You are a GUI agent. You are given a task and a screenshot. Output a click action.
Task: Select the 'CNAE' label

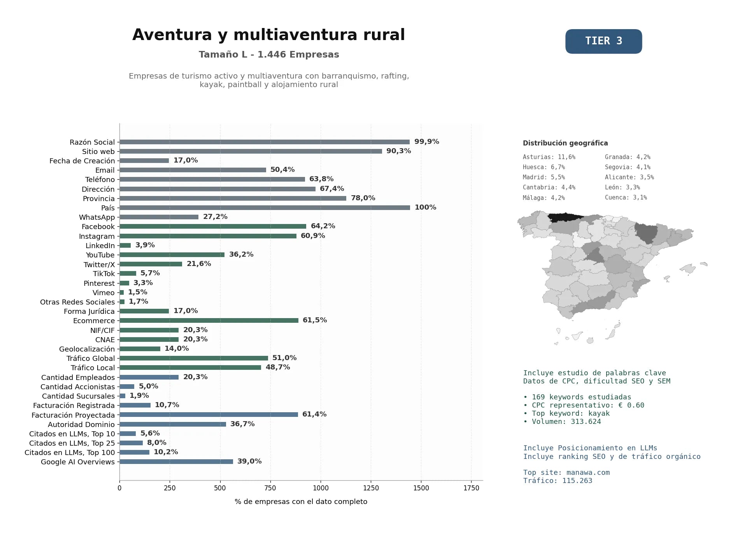[x=105, y=340]
